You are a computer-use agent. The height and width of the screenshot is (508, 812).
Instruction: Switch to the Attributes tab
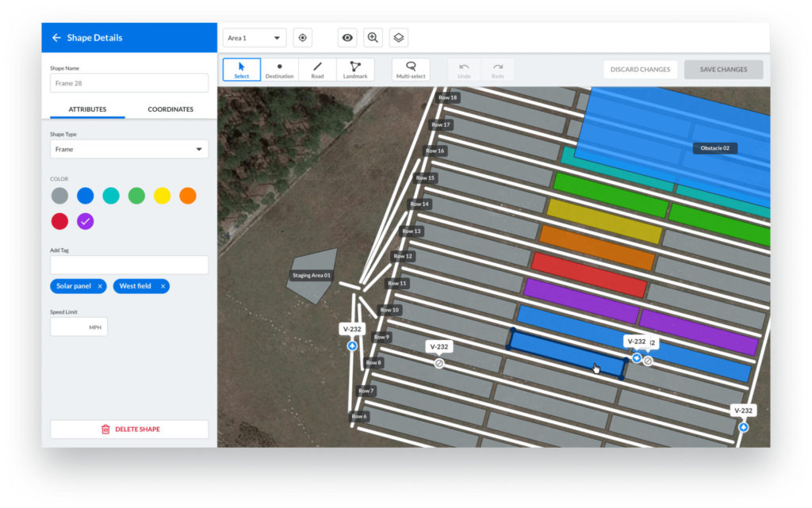87,109
